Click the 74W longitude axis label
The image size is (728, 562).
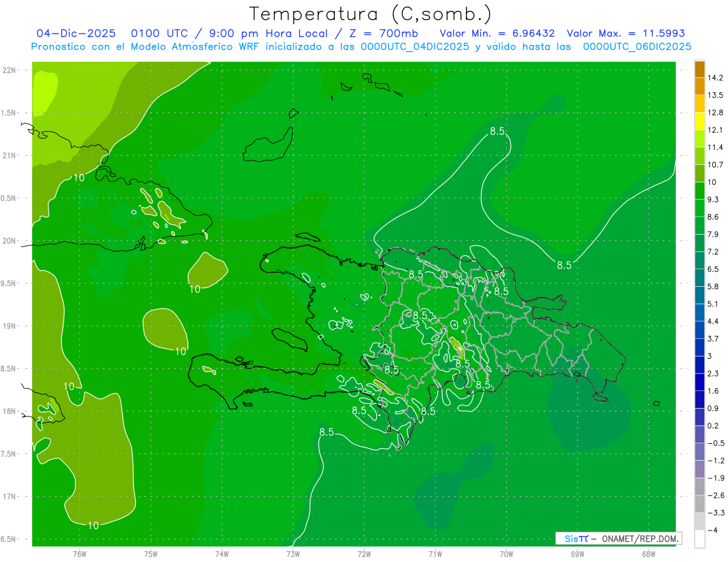point(222,554)
